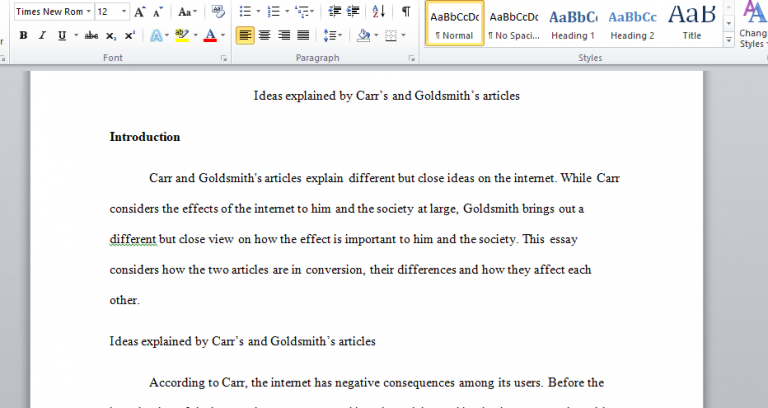Toggle Italic formatting
This screenshot has height=408, width=768.
pos(43,36)
